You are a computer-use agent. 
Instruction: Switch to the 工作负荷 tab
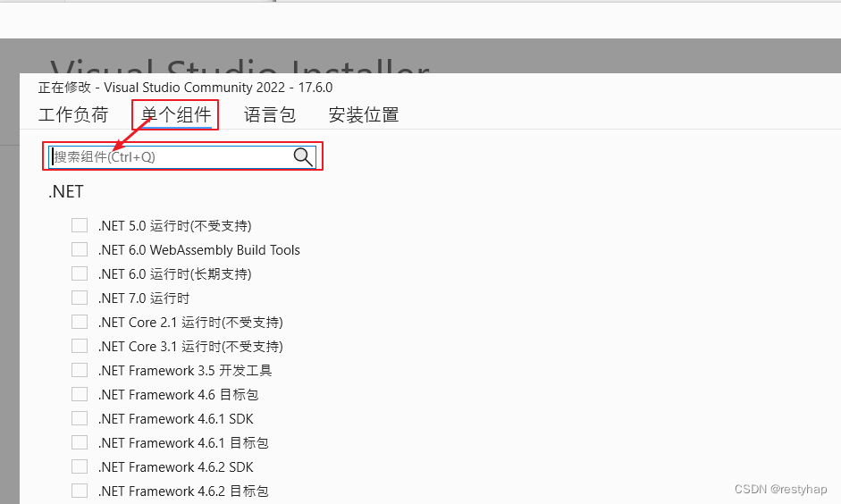coord(73,114)
